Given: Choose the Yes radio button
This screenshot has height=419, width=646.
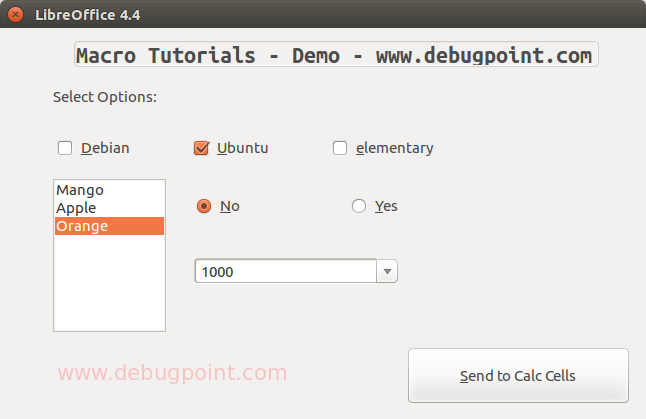Looking at the screenshot, I should (x=359, y=206).
